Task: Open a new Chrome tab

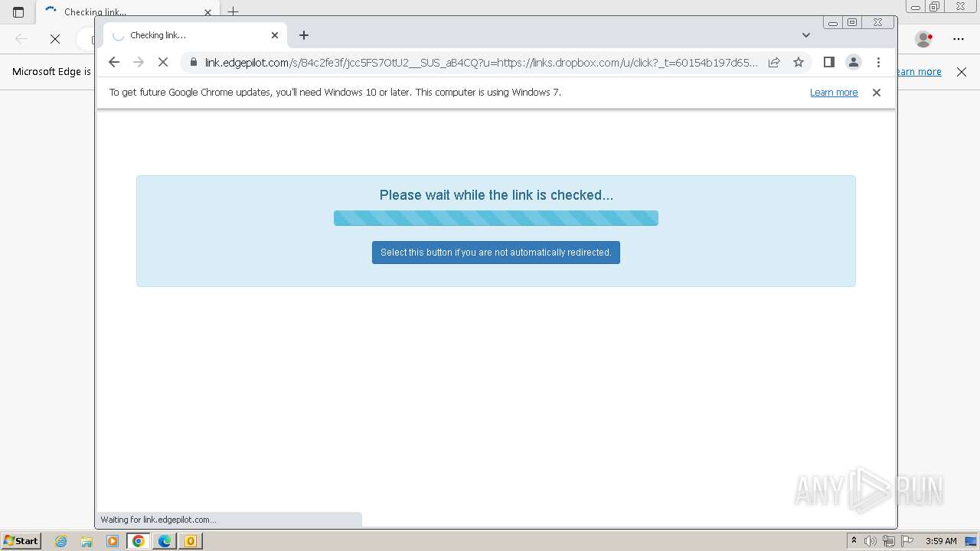Action: click(x=304, y=35)
